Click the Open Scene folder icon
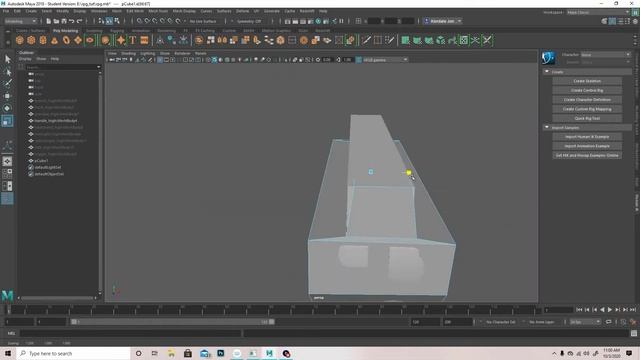 (x=56, y=21)
